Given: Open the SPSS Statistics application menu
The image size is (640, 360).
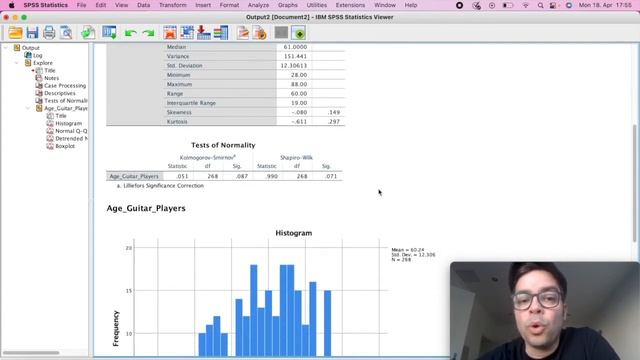Looking at the screenshot, I should (x=46, y=5).
